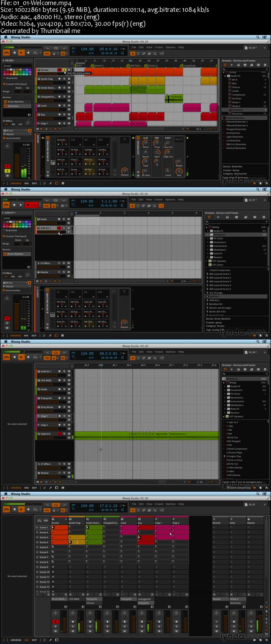The image size is (271, 644).
Task: Select the pointer tool in the 04_03 window
Action: [x=133, y=53]
